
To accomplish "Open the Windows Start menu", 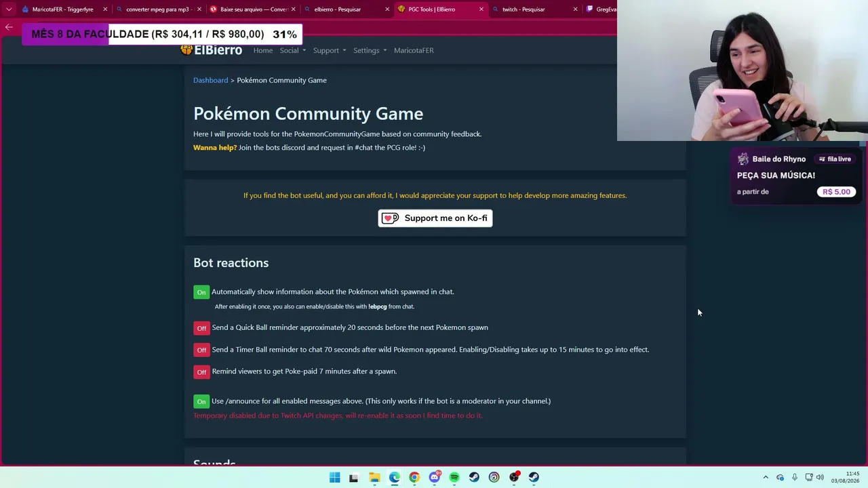I will (334, 477).
